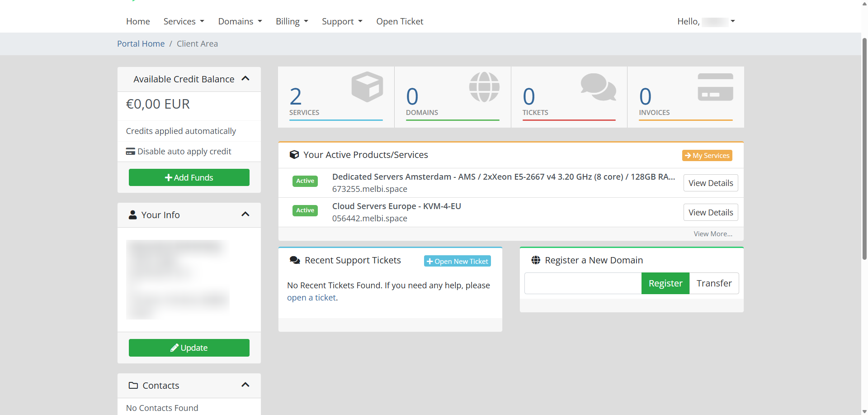The height and width of the screenshot is (415, 868).
Task: Click the credit card icon on Invoices tile
Action: [x=715, y=87]
